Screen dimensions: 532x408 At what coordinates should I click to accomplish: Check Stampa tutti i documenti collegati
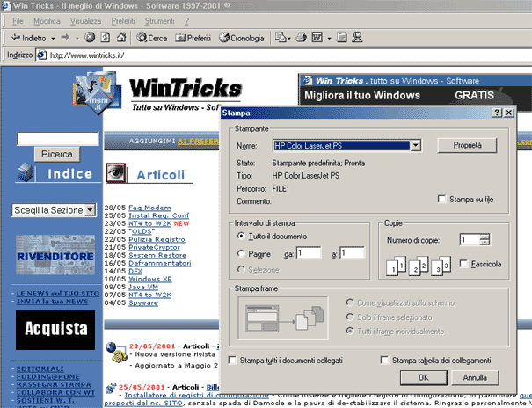coord(232,360)
